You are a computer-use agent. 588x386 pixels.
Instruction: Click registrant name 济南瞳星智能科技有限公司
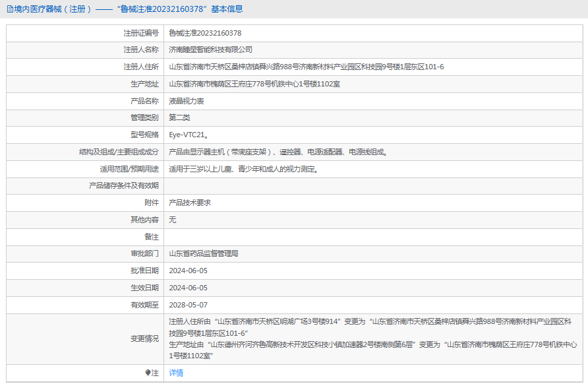coord(210,49)
